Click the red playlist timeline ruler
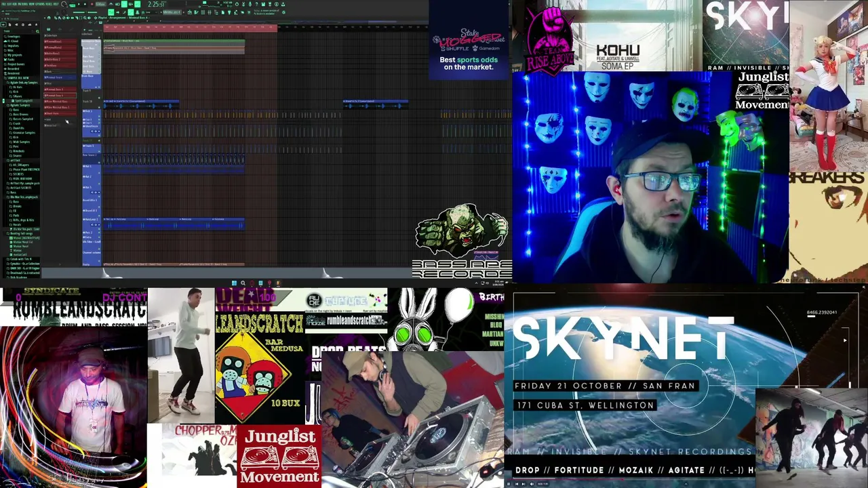 [x=190, y=27]
